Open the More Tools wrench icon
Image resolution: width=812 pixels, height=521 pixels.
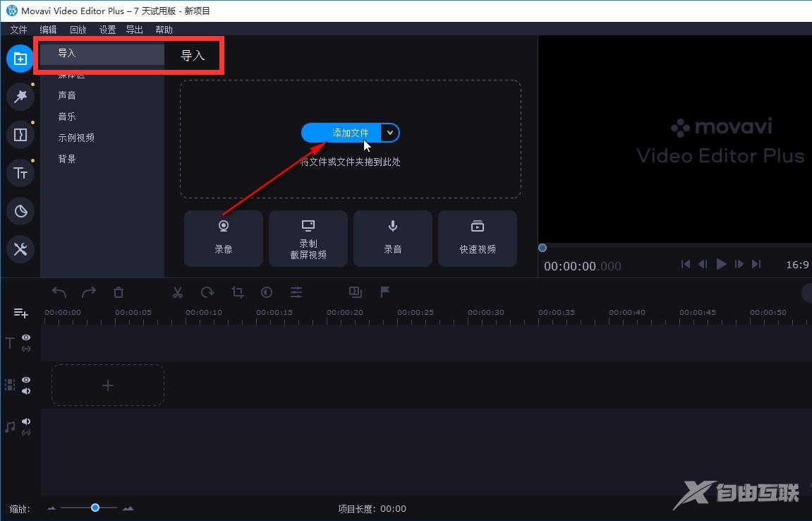click(20, 249)
